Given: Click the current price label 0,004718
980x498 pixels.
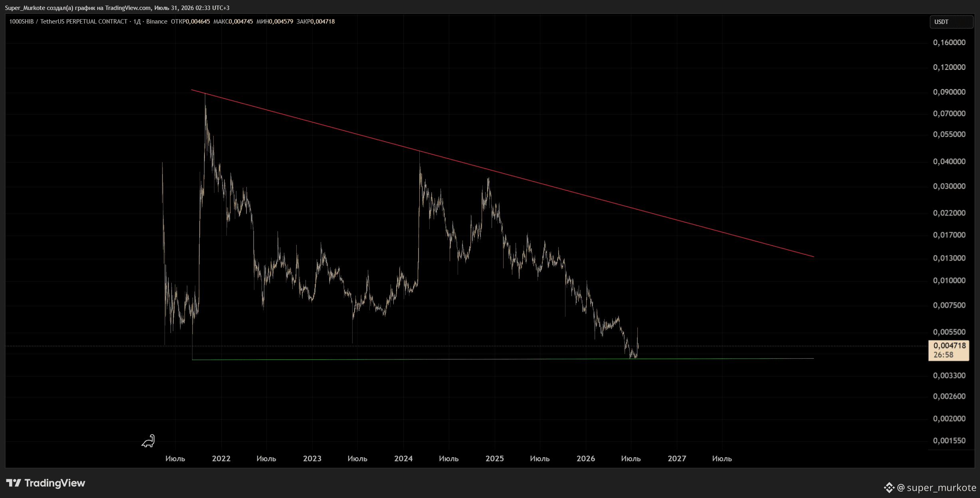Looking at the screenshot, I should pos(949,345).
